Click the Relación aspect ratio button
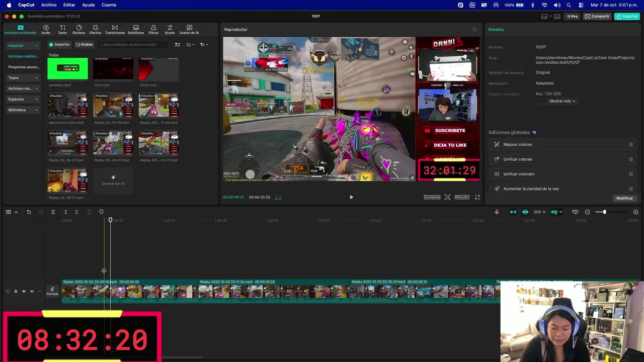The height and width of the screenshot is (362, 644). (x=462, y=197)
